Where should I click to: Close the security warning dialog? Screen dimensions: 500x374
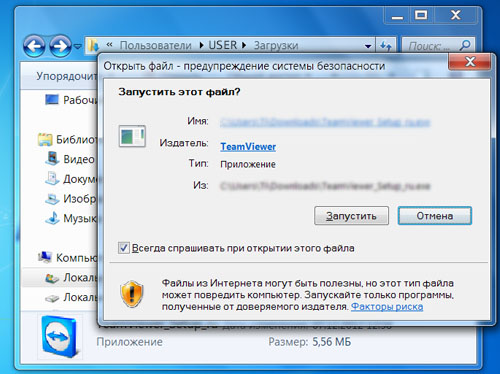(x=470, y=62)
